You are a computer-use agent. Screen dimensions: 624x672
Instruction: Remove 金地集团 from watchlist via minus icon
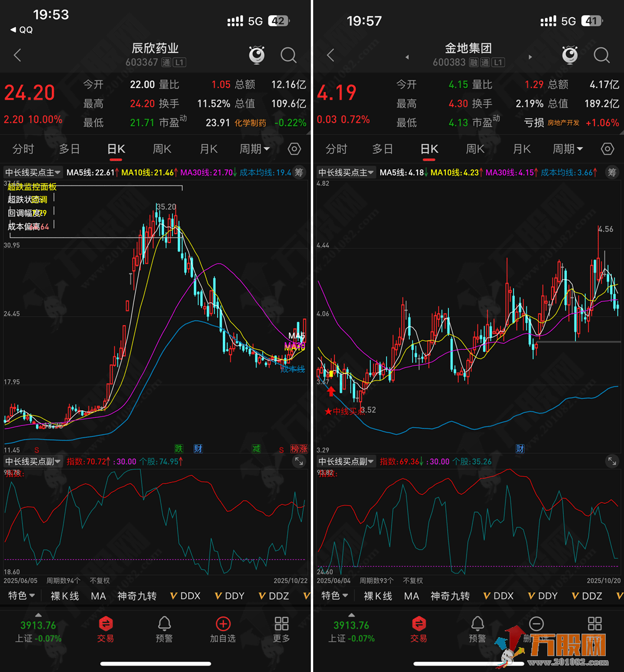tap(536, 624)
